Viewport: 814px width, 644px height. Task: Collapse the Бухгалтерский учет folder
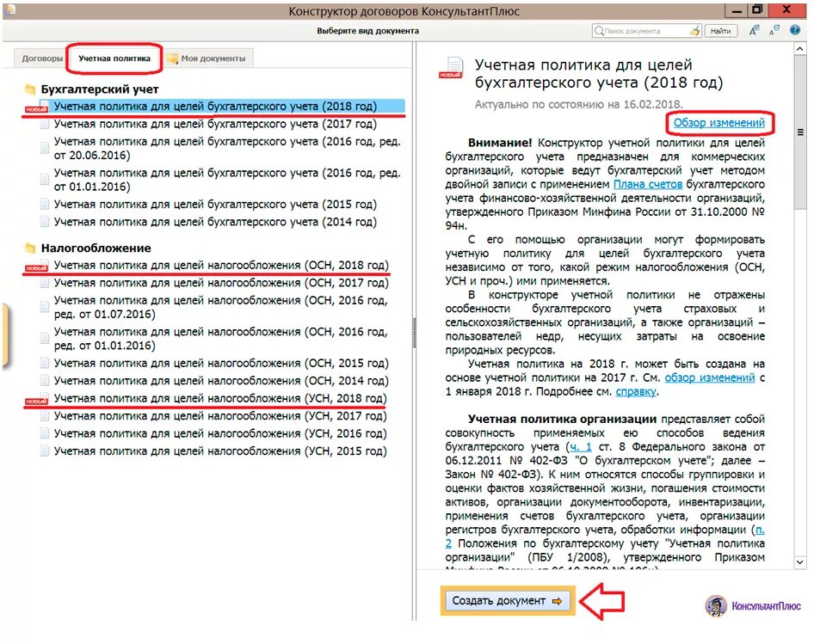coord(30,89)
